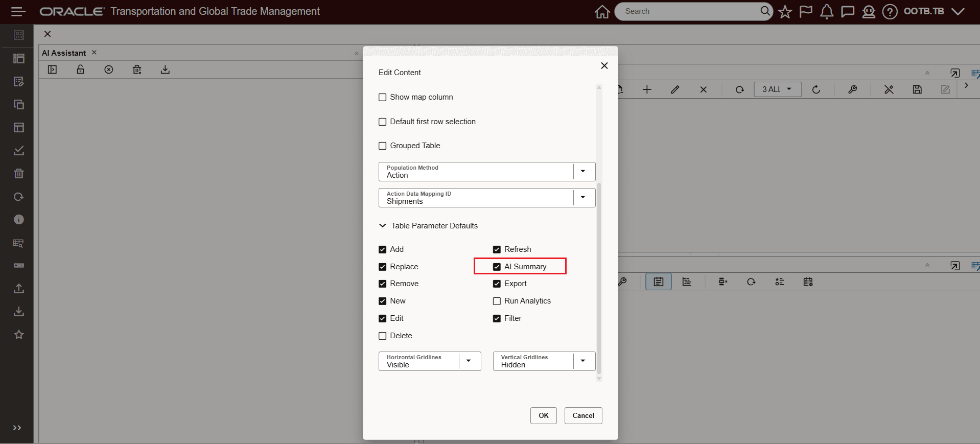Click the left sidebar info icon
Viewport: 980px width, 444px height.
pyautogui.click(x=19, y=220)
